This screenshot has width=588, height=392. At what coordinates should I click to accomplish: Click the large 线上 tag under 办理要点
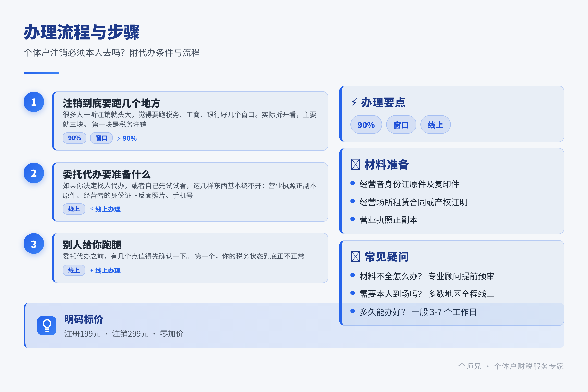click(x=435, y=124)
